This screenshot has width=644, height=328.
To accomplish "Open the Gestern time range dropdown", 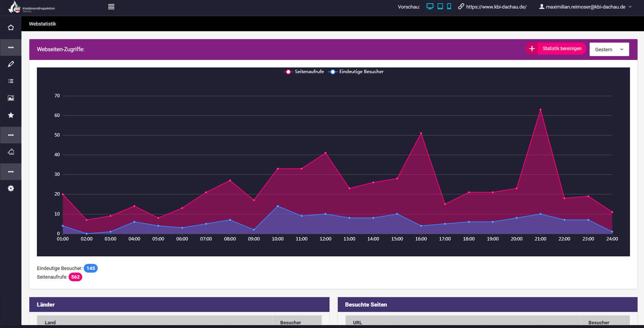I will (x=609, y=49).
